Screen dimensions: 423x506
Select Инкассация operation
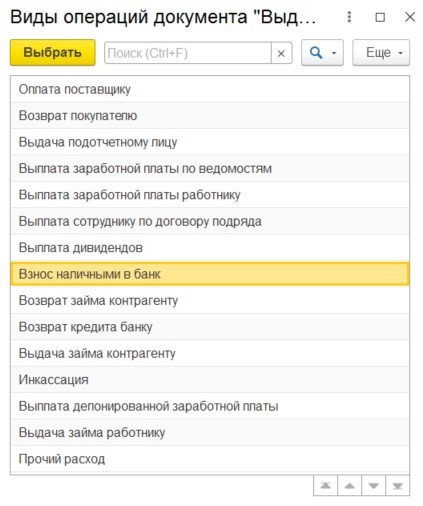(x=210, y=380)
